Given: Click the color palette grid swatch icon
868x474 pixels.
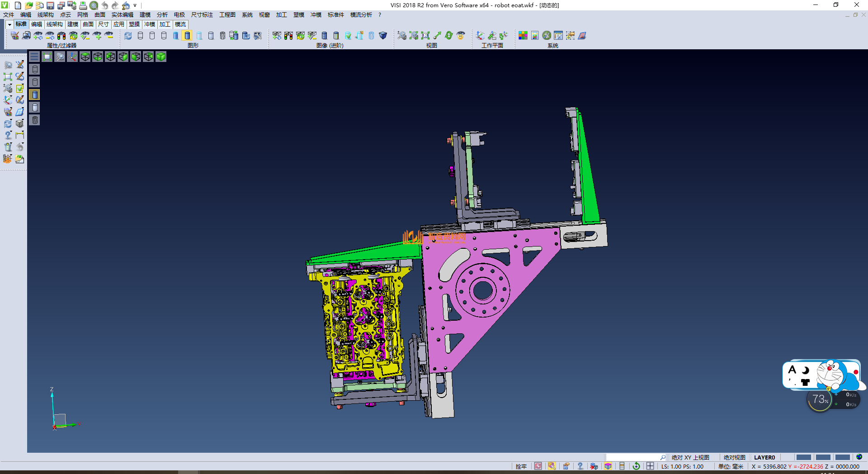Looking at the screenshot, I should click(x=523, y=35).
